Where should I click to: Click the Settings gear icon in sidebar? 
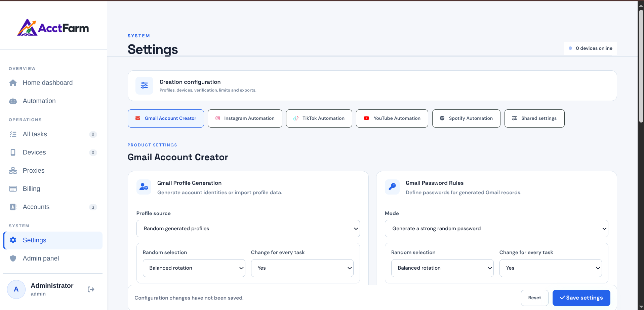click(x=13, y=240)
